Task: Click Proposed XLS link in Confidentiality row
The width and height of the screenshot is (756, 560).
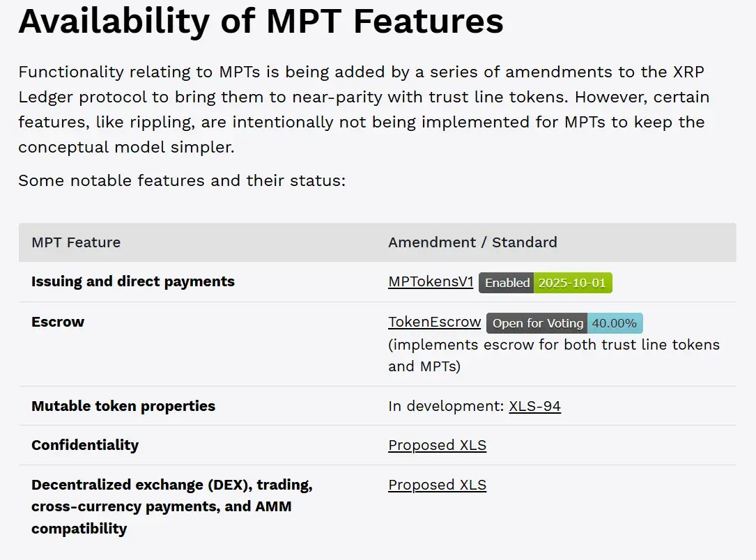Action: click(x=437, y=446)
